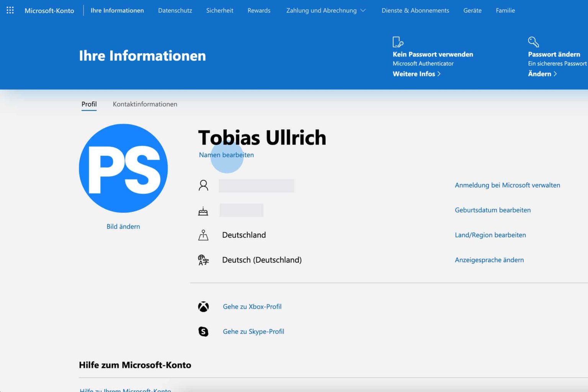The image size is (588, 392).
Task: Expand the Zahlung und Abrechnung dropdown
Action: pyautogui.click(x=363, y=10)
